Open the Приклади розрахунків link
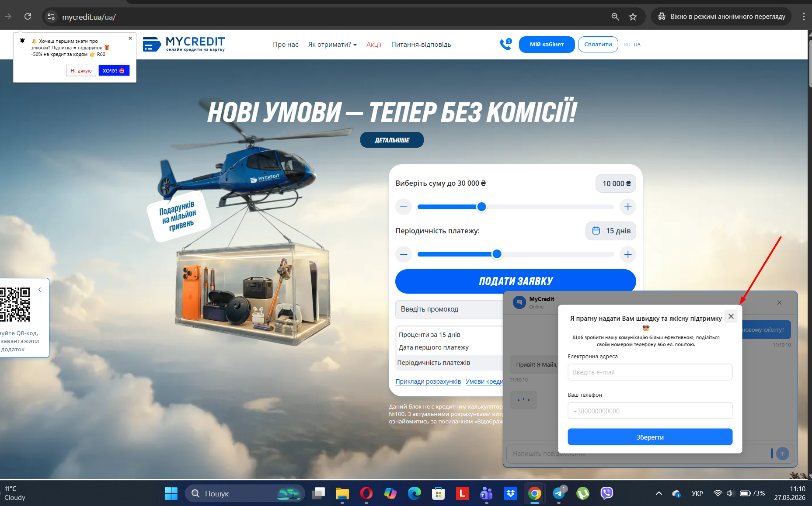 coord(428,381)
